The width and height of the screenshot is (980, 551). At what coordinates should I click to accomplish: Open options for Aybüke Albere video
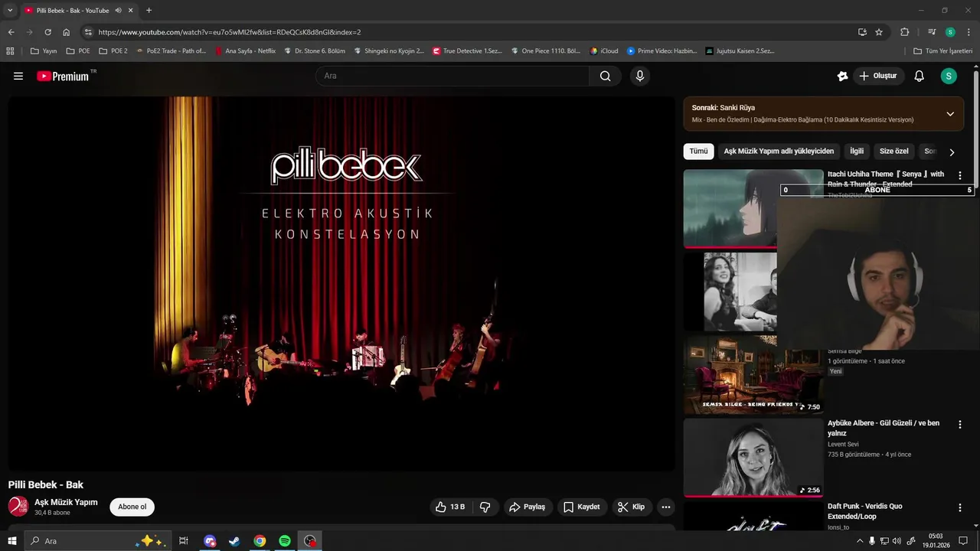959,424
